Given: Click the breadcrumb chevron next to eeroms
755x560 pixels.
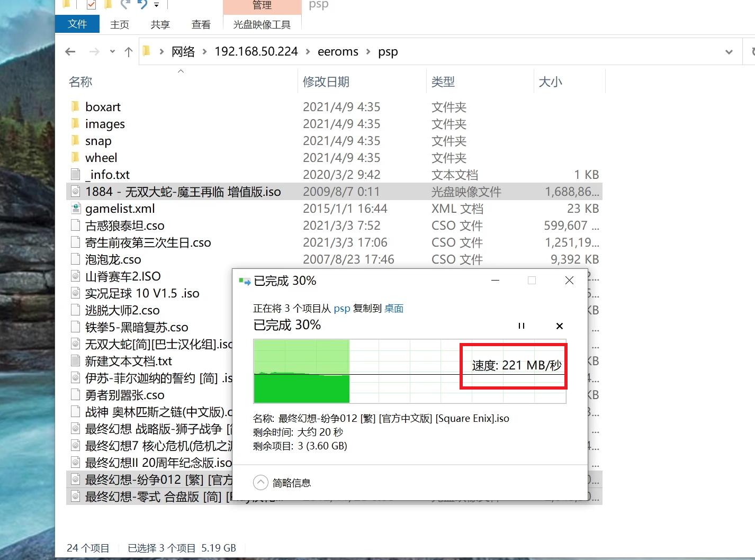Looking at the screenshot, I should click(368, 51).
